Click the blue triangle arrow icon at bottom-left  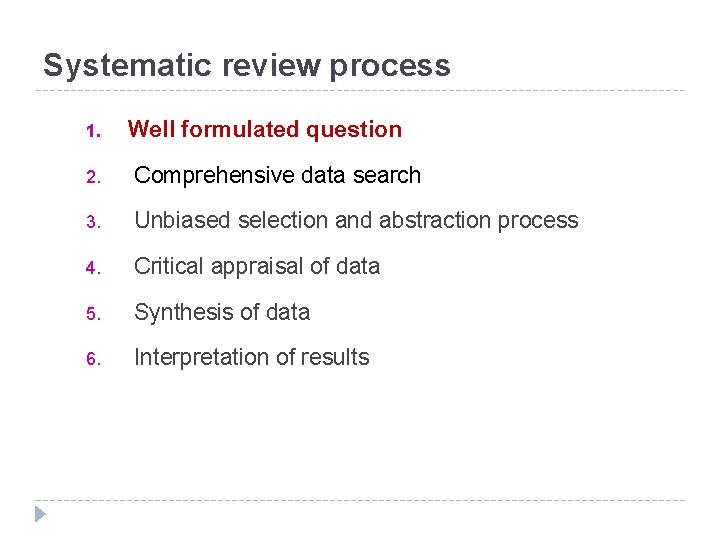point(40,514)
